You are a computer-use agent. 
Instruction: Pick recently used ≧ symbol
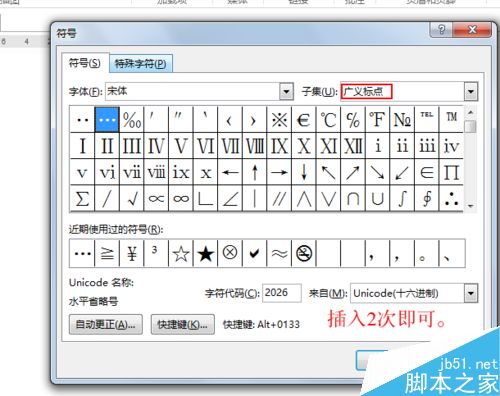(x=107, y=253)
